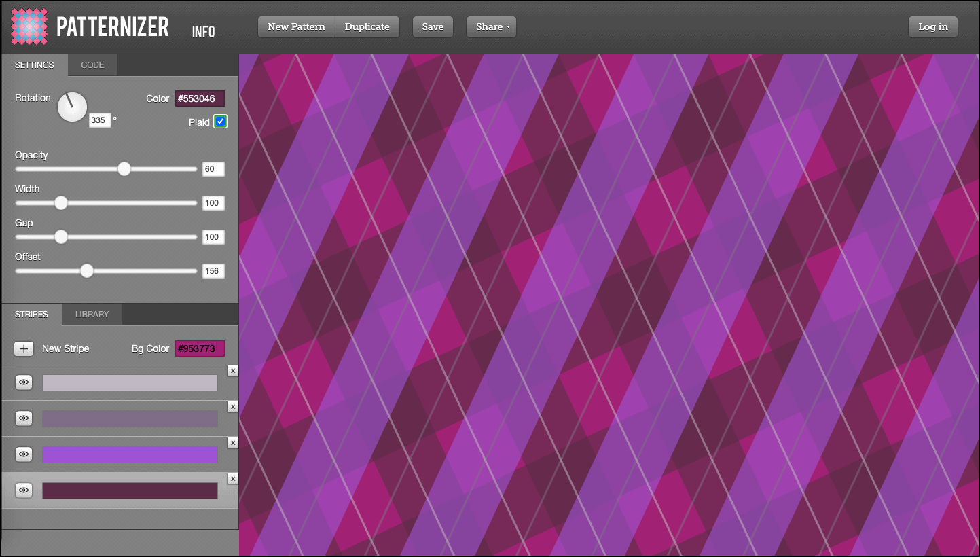
Task: Delete the bright purple stripe with its x
Action: click(x=232, y=443)
